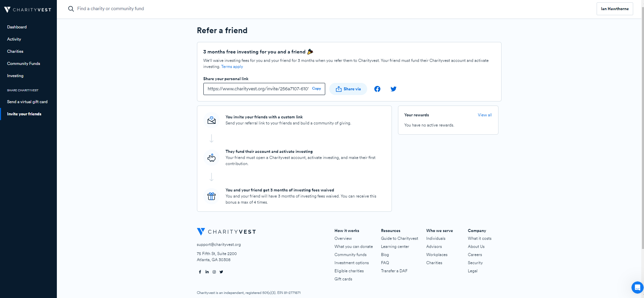Open the chat support bubble
Viewport: 644px width, 298px height.
(637, 288)
